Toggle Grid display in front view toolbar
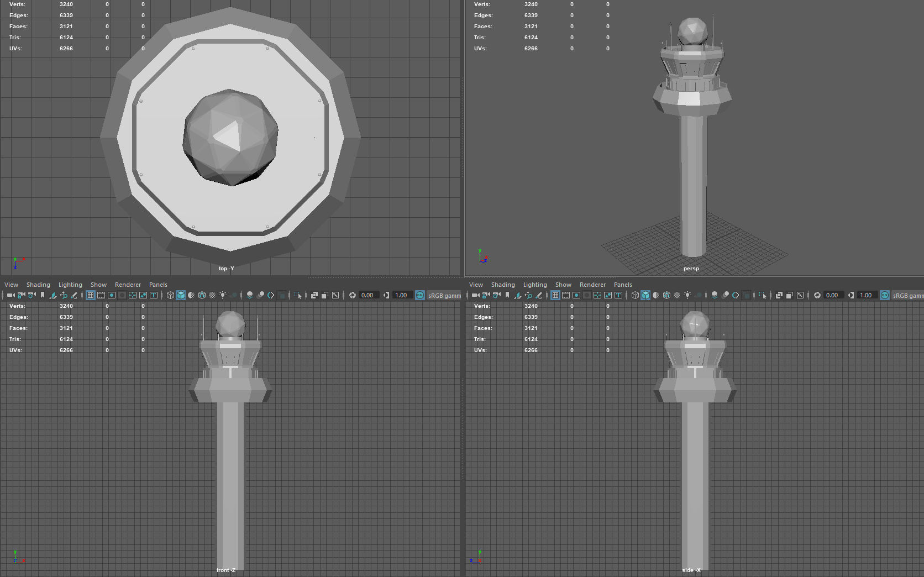 point(91,295)
